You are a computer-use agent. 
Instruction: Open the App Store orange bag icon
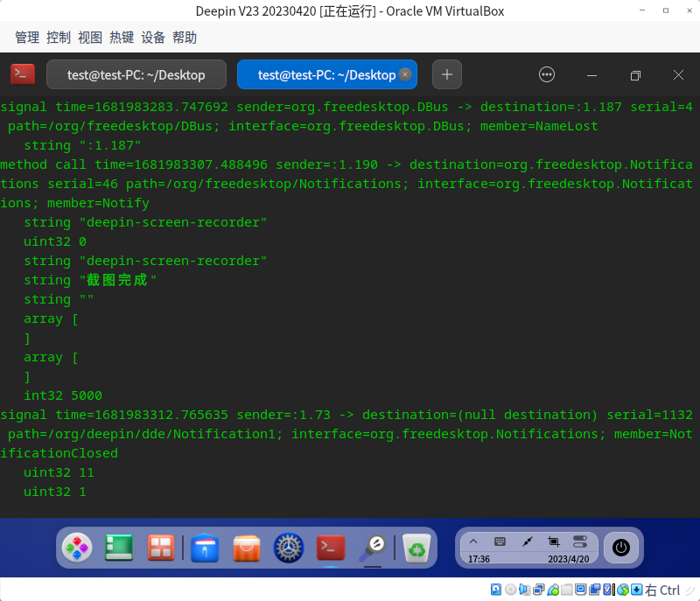pyautogui.click(x=246, y=548)
